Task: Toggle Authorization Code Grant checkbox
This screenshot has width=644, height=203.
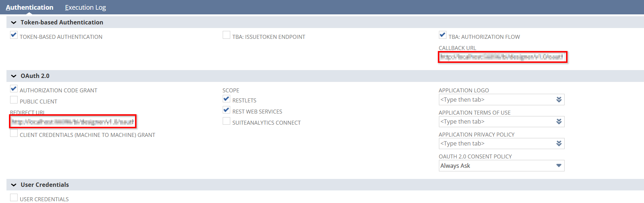Action: tap(14, 88)
